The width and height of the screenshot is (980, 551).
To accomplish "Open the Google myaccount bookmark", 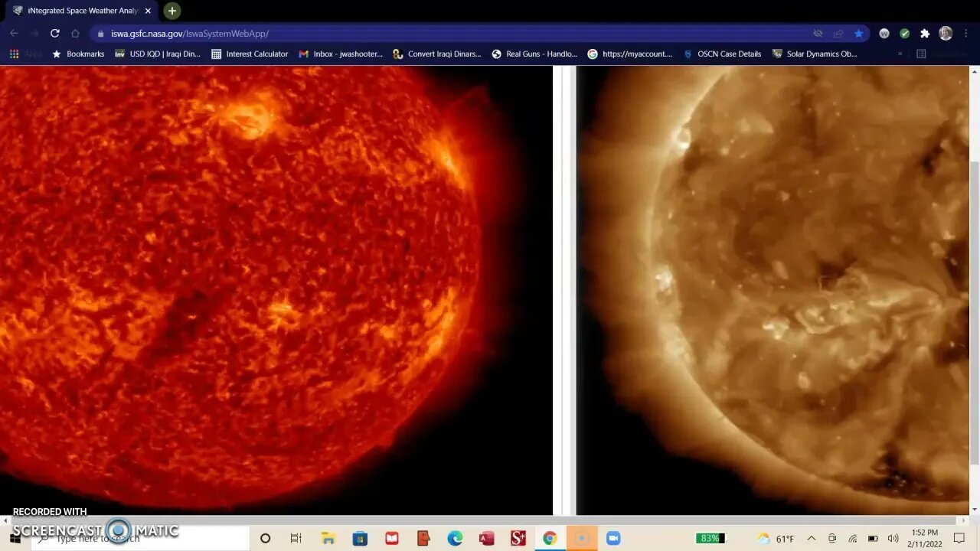I will [630, 54].
